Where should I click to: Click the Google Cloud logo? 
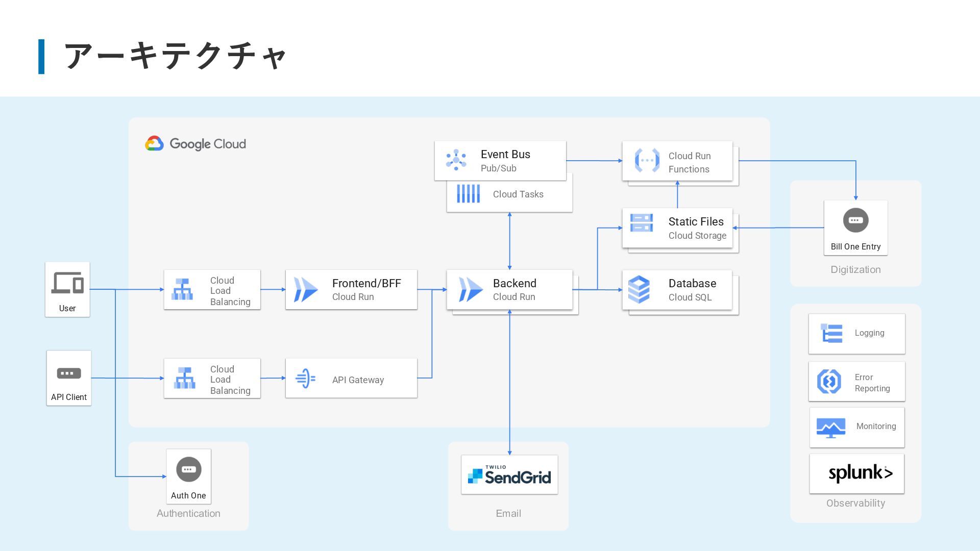[195, 144]
